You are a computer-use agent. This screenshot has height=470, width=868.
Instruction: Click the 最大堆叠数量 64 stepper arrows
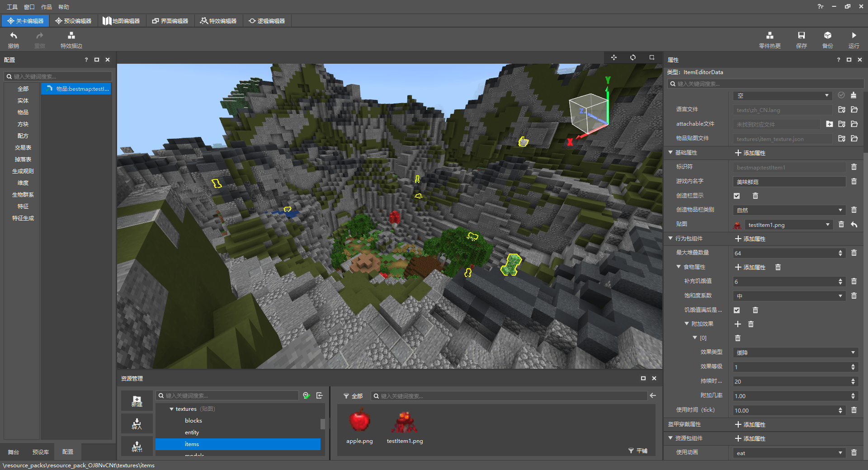pos(840,253)
